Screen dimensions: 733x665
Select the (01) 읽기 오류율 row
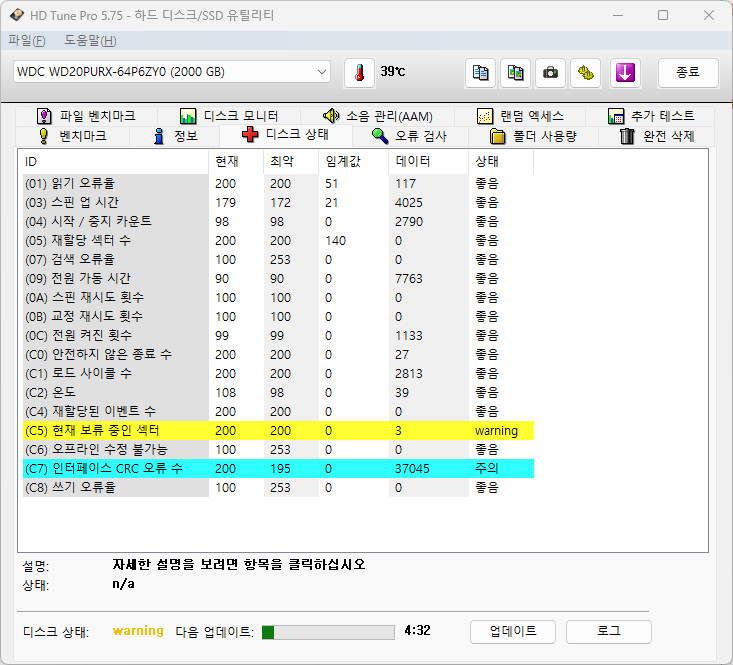pos(278,183)
